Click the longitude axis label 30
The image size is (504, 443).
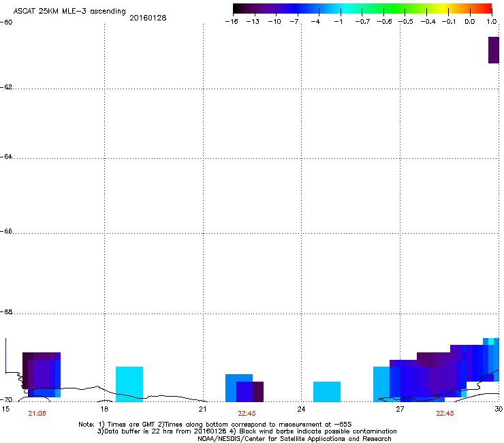coord(499,409)
